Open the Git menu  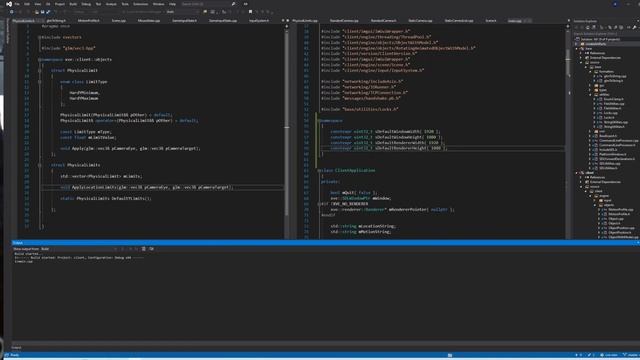pos(48,4)
